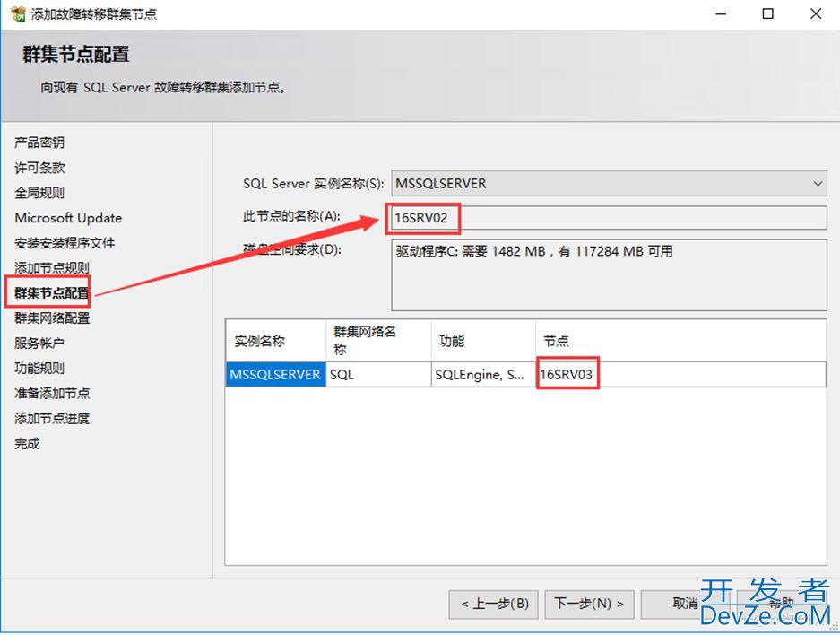The height and width of the screenshot is (635, 840).
Task: Click the 下一步(N) next button
Action: 589,605
